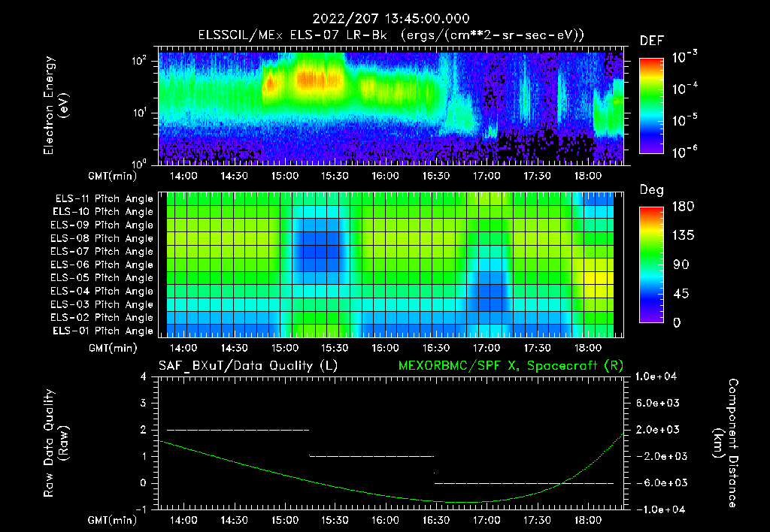
Task: Click the 10^2 tick on the energy axis
Action: 139,60
